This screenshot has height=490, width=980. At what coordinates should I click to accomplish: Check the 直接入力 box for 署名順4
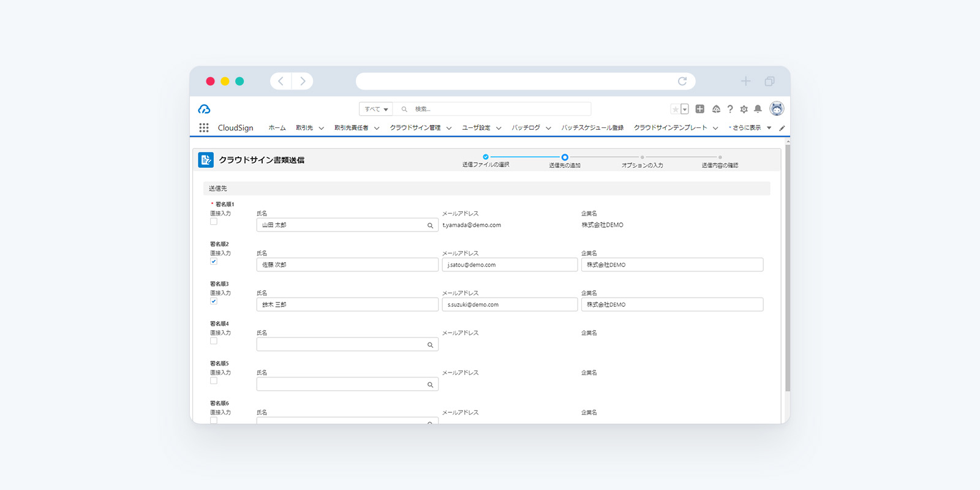click(x=214, y=341)
